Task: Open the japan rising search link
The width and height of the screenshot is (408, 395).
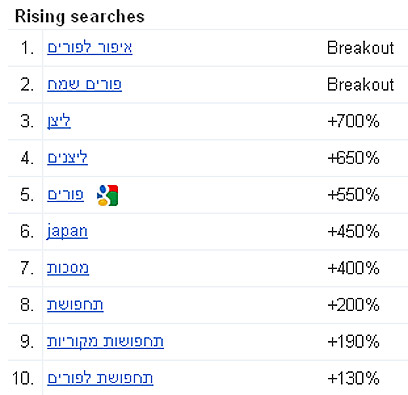Action: [x=67, y=231]
